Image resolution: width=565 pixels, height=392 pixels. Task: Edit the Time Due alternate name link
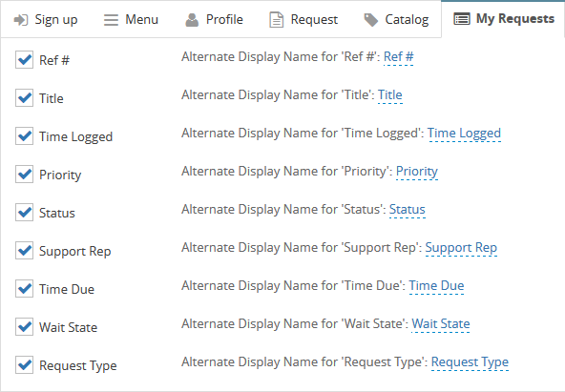click(x=436, y=286)
